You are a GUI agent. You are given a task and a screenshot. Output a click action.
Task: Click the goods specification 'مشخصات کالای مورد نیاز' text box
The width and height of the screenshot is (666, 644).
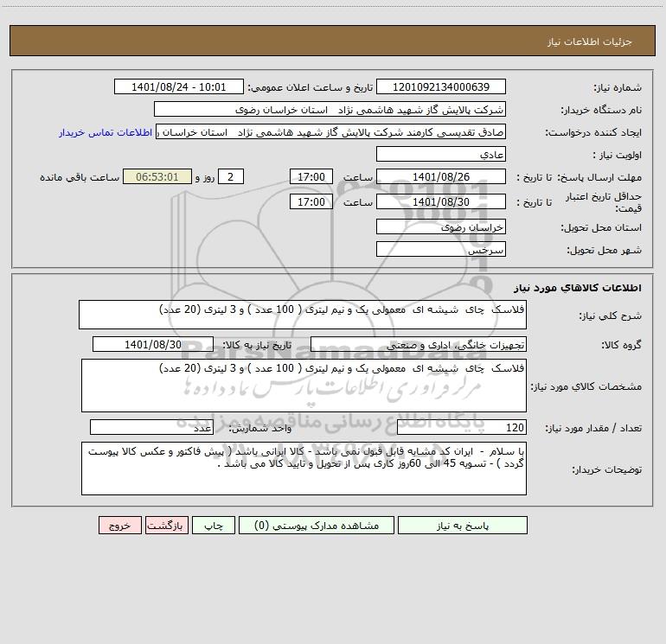tap(304, 386)
